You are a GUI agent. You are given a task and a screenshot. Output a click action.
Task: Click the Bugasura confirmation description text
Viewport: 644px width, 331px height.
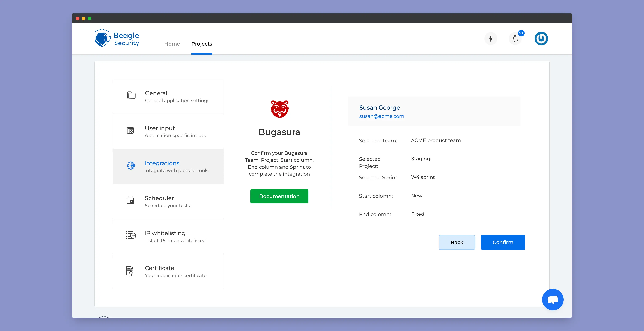[279, 163]
